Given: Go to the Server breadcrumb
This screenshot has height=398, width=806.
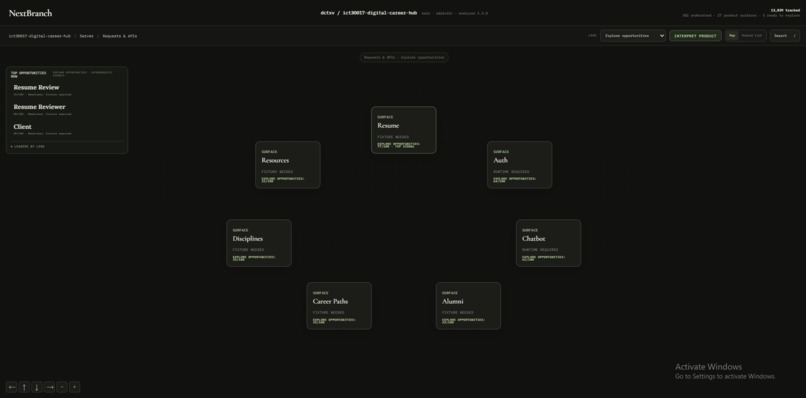Looking at the screenshot, I should [x=86, y=36].
